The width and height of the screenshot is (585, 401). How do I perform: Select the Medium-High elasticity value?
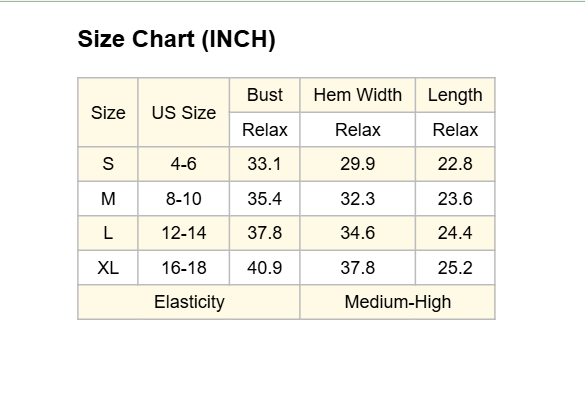[398, 302]
